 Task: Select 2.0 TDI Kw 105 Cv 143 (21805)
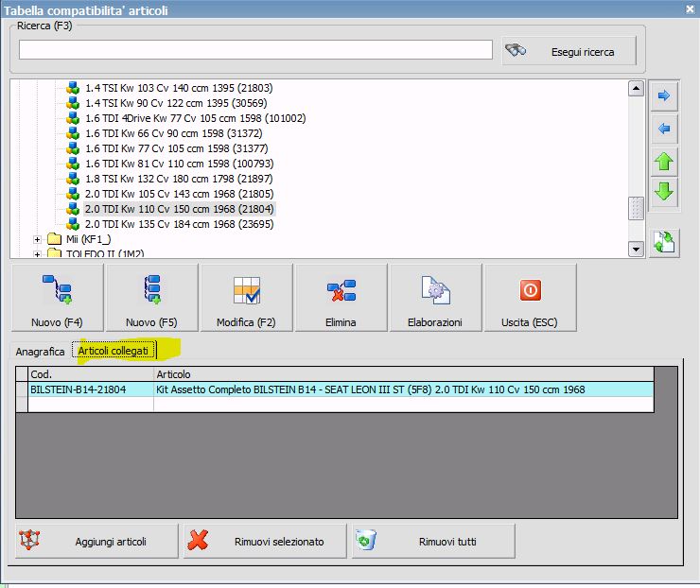(x=179, y=194)
